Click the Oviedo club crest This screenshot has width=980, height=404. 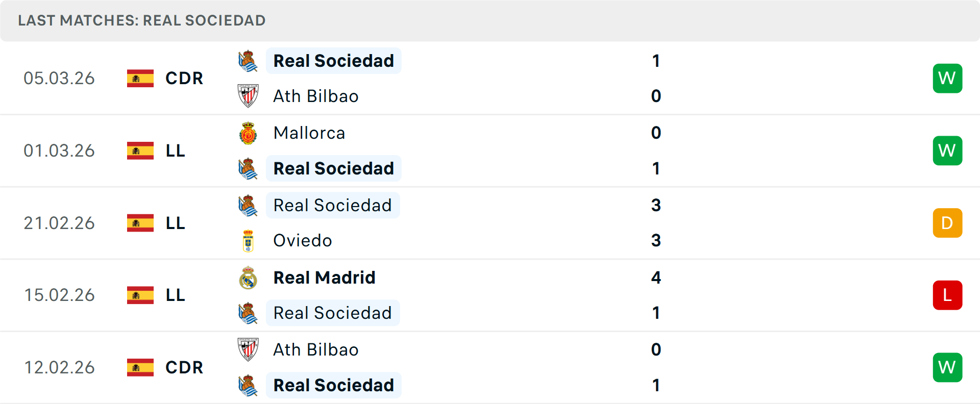click(248, 241)
